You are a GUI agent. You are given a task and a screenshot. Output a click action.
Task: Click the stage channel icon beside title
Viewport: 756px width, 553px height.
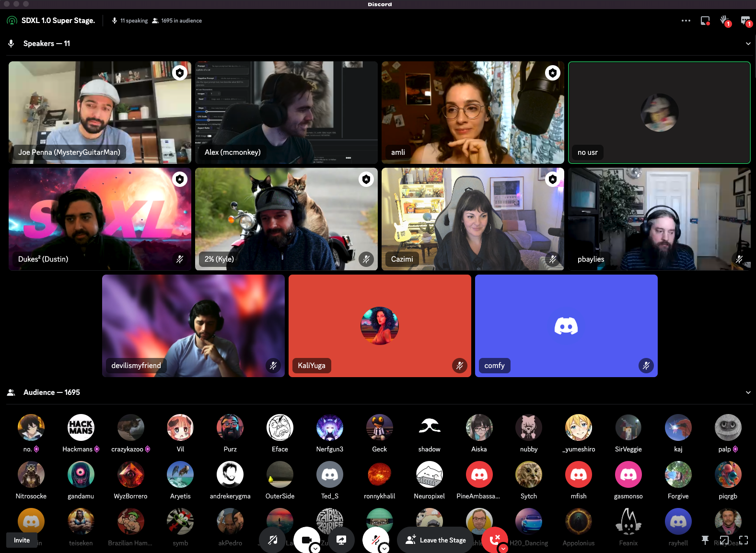pyautogui.click(x=12, y=21)
